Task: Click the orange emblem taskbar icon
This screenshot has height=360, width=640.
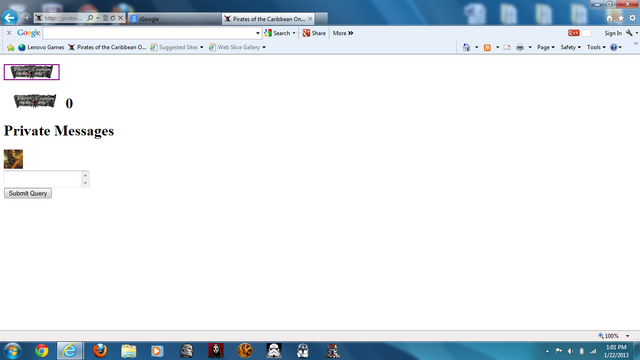Action: 245,351
